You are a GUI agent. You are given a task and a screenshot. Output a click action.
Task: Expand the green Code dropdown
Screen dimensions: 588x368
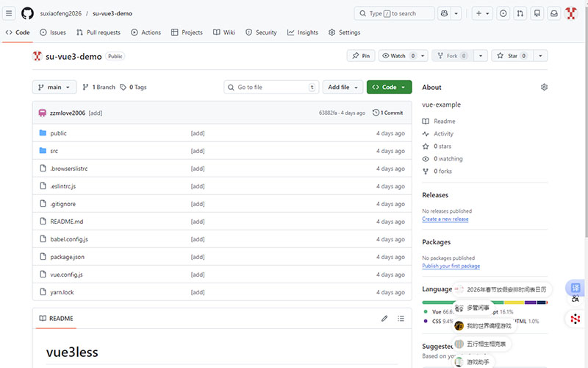[389, 87]
